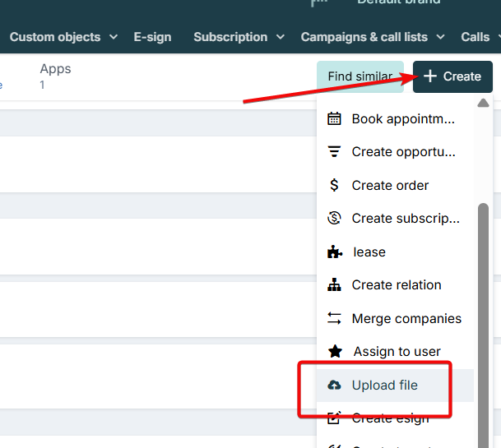Screen dimensions: 501x448
Task: Click the swap arrows icon for Merge companies
Action: (334, 318)
